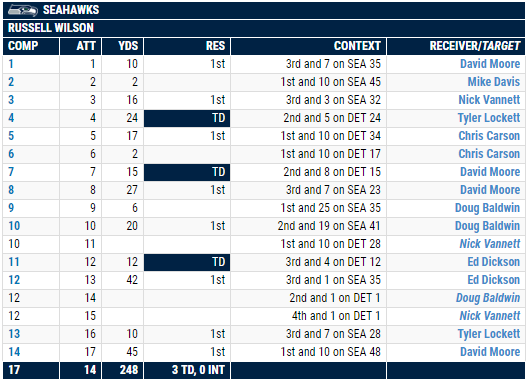
Task: Open italic Doug Baldwin target at 2nd and 1
Action: click(x=488, y=298)
